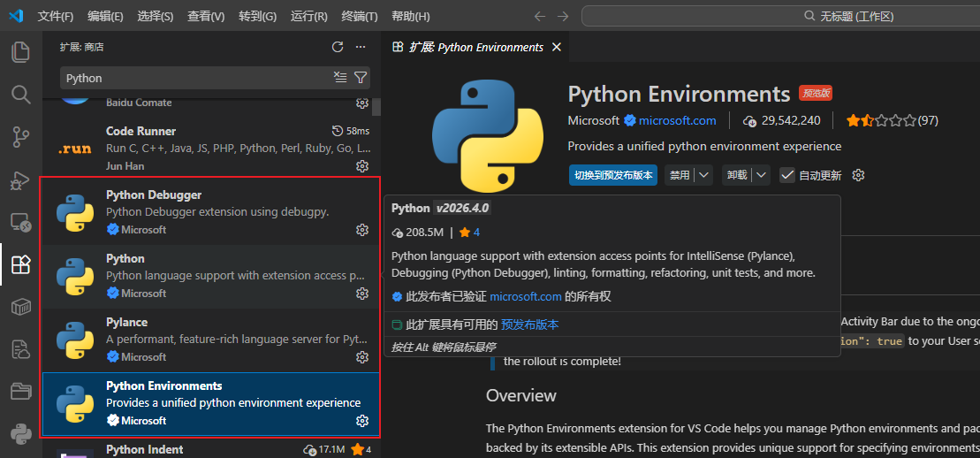
Task: Click the extension search box containing Python
Action: coord(194,78)
